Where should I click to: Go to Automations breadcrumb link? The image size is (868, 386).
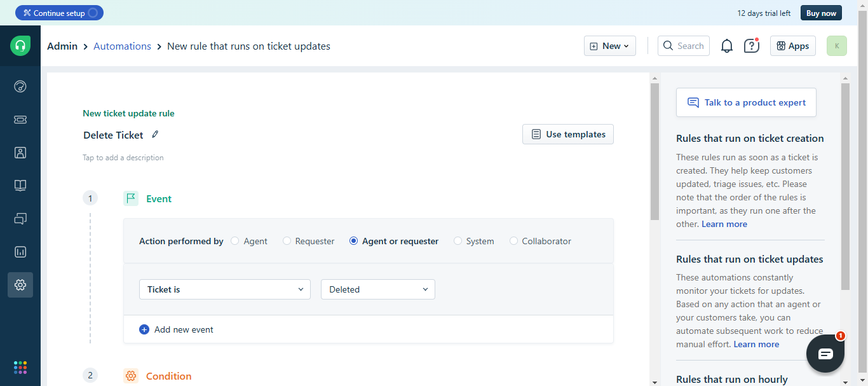122,46
